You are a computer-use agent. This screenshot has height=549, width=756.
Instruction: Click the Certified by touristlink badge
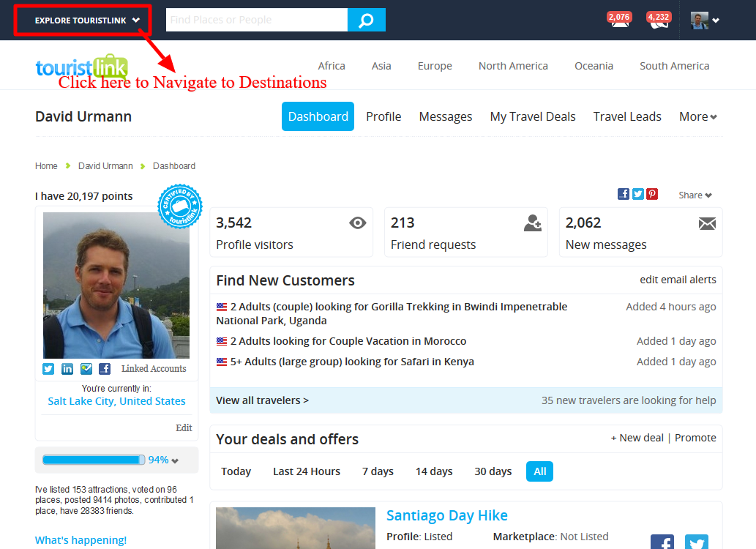(180, 206)
